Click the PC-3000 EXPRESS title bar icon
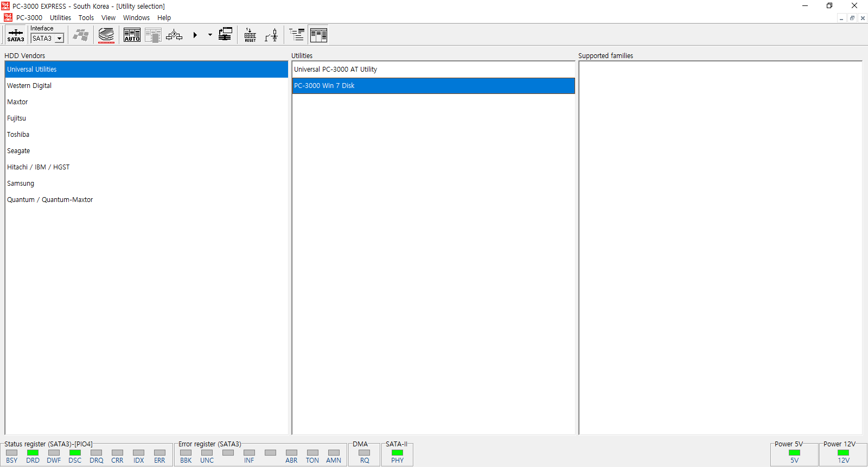The image size is (868, 467). [x=5, y=6]
